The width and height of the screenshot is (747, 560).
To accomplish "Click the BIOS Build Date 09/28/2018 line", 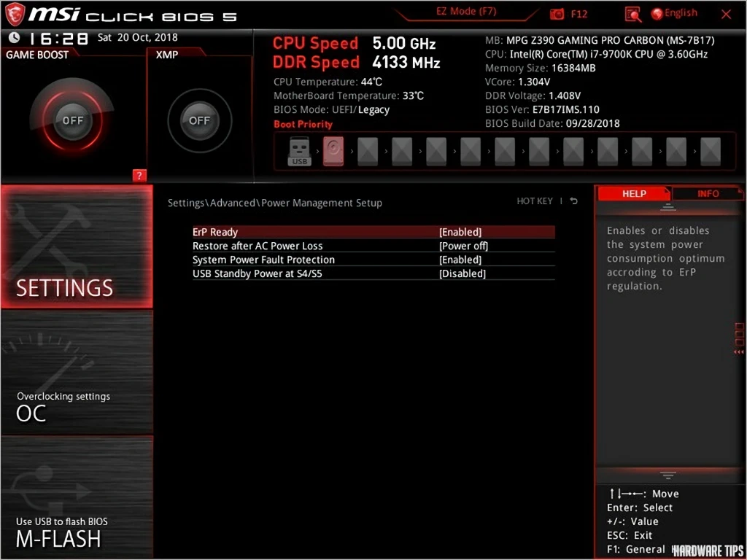I will [553, 123].
